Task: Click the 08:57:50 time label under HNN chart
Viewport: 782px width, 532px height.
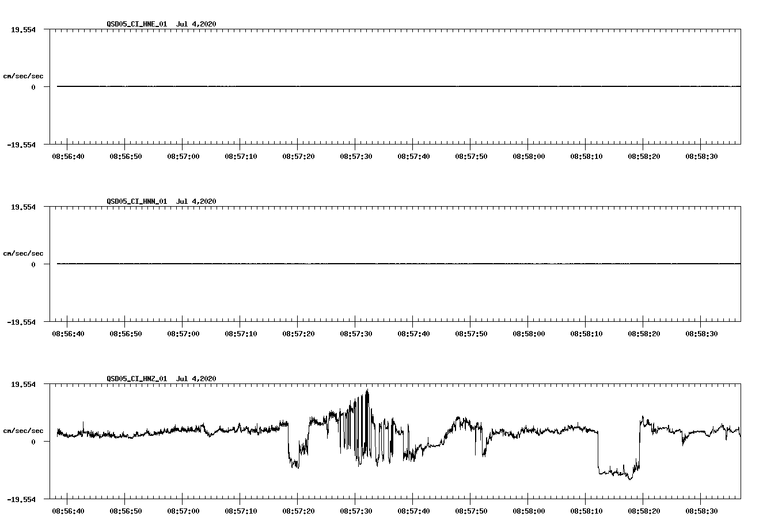Action: click(471, 333)
